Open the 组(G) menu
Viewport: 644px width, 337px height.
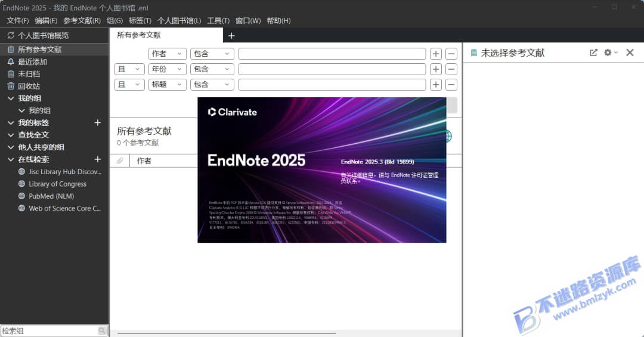click(114, 20)
